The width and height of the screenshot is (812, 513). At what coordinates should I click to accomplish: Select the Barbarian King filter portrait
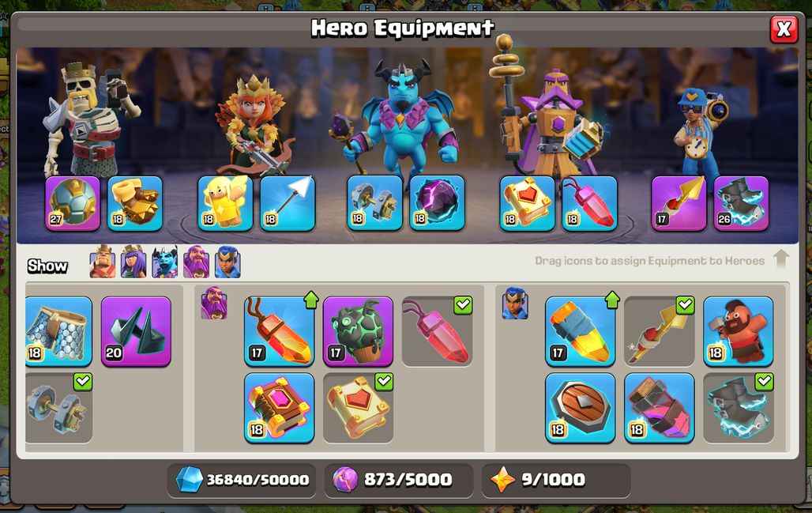[x=103, y=262]
